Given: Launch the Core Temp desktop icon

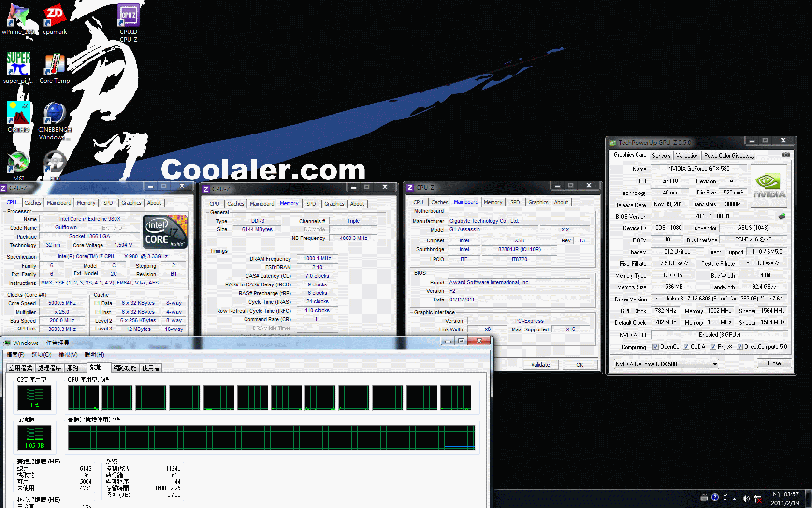Looking at the screenshot, I should click(x=55, y=68).
